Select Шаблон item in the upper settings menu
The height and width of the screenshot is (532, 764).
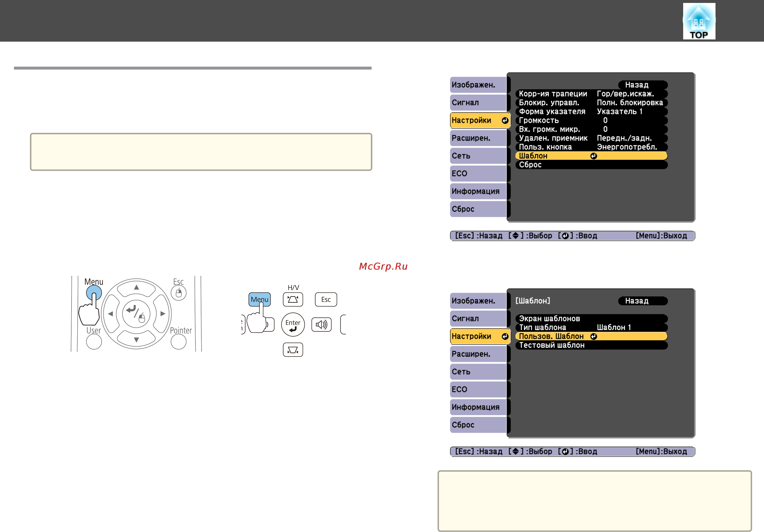pos(591,156)
